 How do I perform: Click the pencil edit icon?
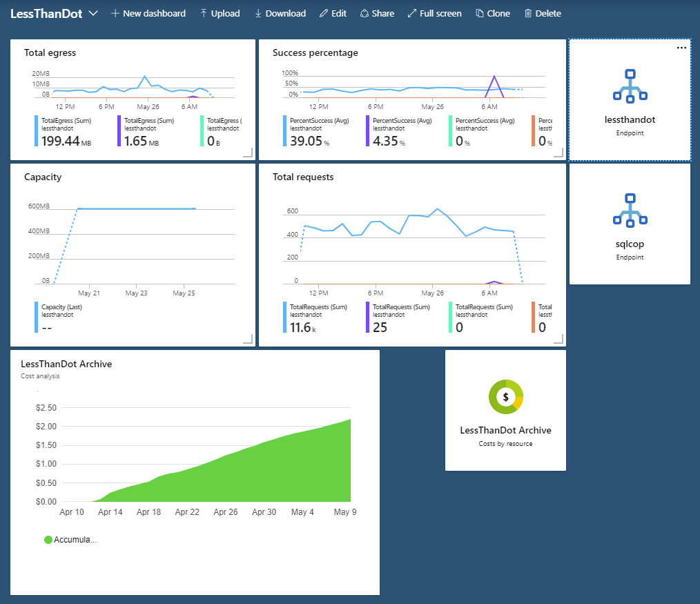click(x=323, y=13)
